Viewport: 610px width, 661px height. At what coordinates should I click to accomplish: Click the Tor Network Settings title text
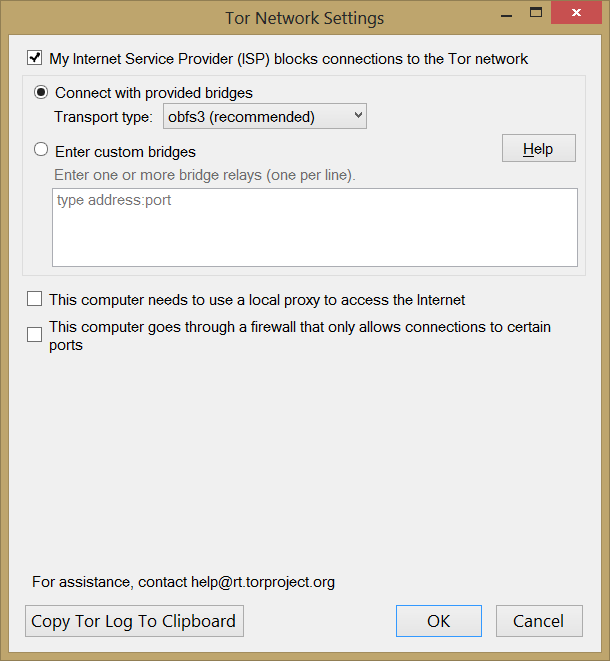pos(304,18)
